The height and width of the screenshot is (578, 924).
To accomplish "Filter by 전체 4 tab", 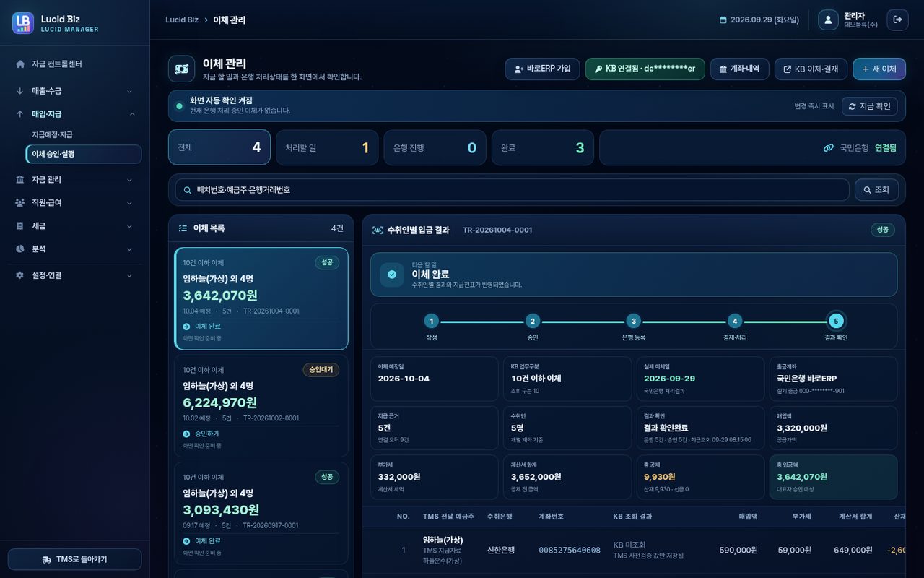I will (219, 147).
